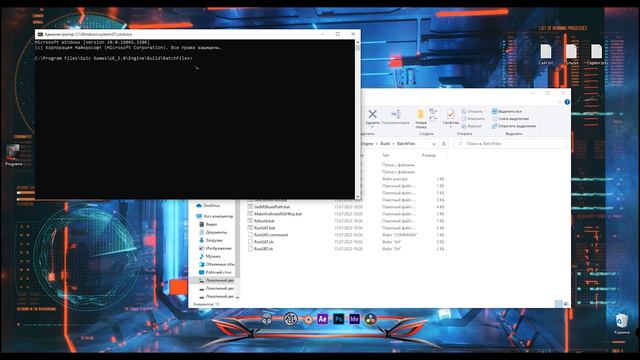Create a new folder with Новая папка icon
This screenshot has width=640, height=360.
[x=420, y=114]
